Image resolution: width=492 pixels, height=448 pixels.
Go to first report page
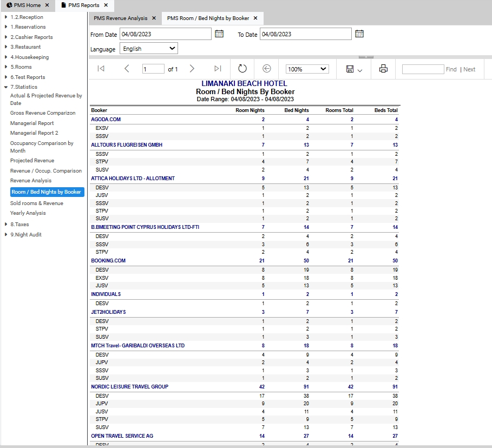click(101, 68)
